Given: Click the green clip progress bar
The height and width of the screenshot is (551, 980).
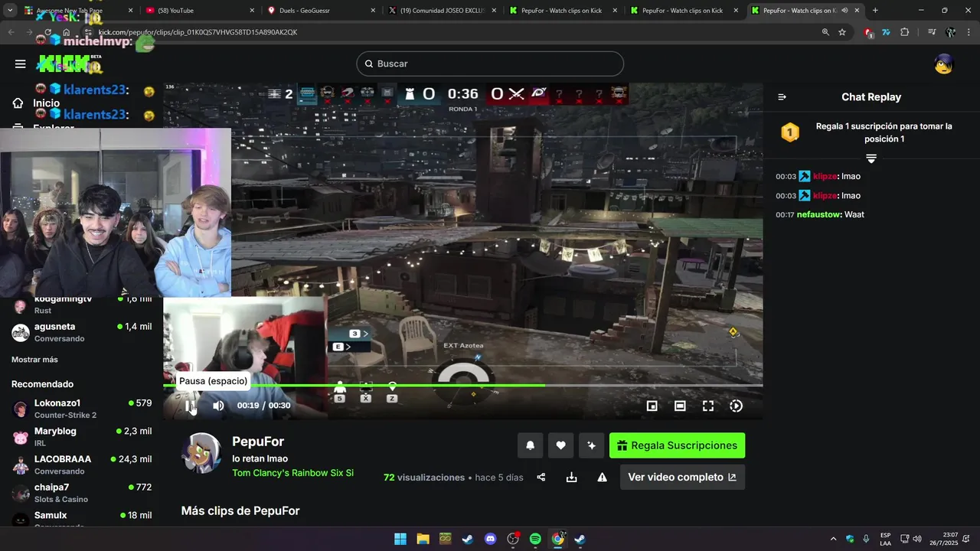Looking at the screenshot, I should (462, 385).
